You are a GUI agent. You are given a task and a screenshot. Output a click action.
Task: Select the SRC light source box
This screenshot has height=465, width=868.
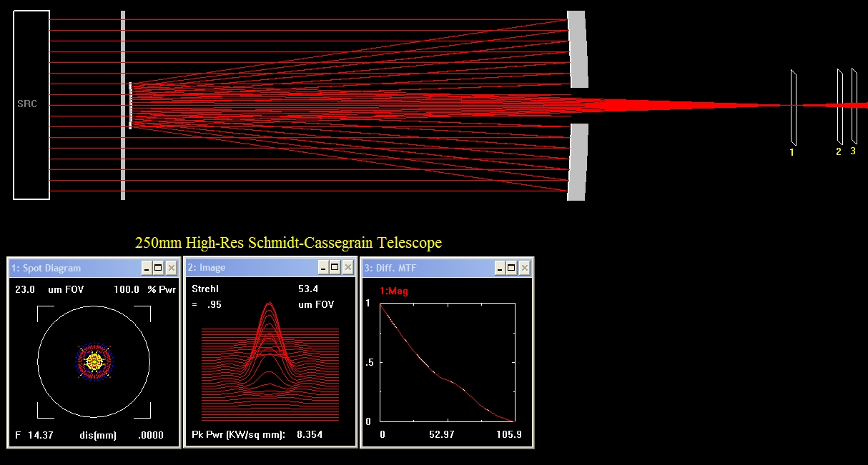31,104
